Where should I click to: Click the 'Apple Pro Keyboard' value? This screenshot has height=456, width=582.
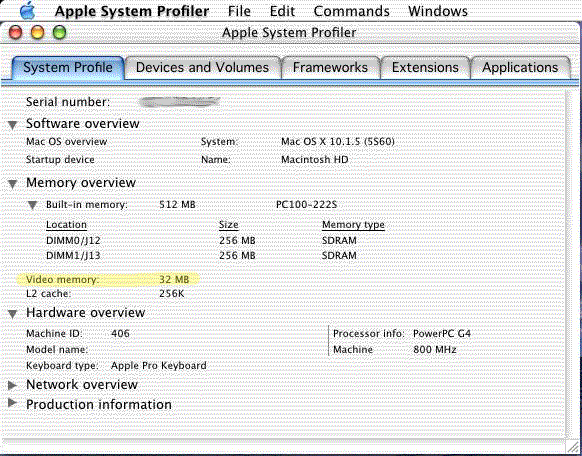(159, 366)
